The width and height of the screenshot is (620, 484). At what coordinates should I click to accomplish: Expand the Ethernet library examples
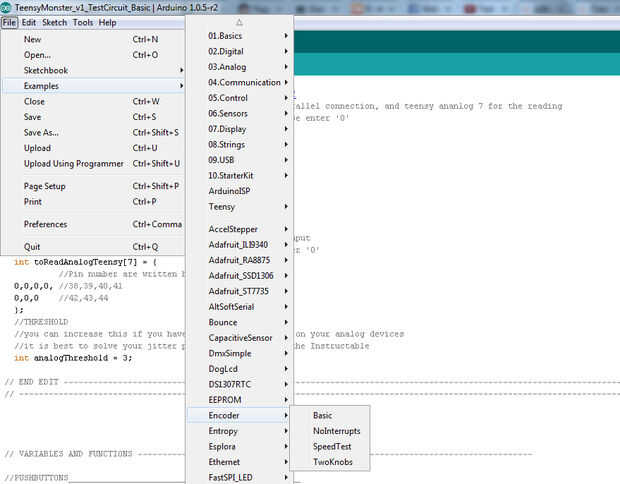tap(239, 462)
